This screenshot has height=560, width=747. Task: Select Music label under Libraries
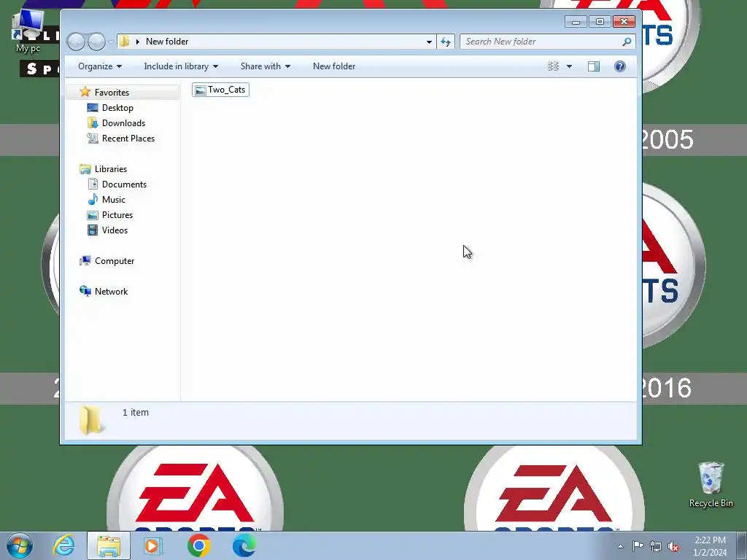[x=113, y=200]
